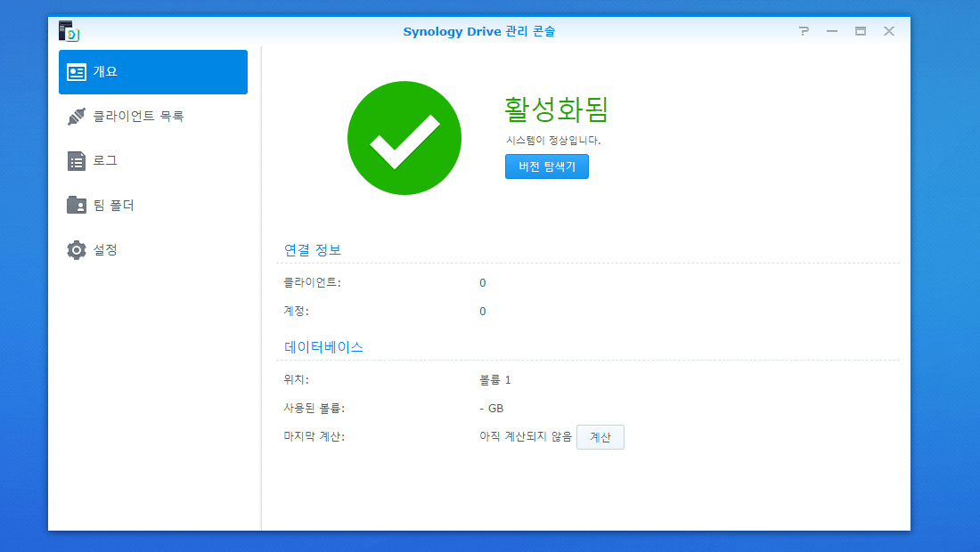Click the 데이터베이스 section heading
The image size is (980, 552).
click(323, 347)
